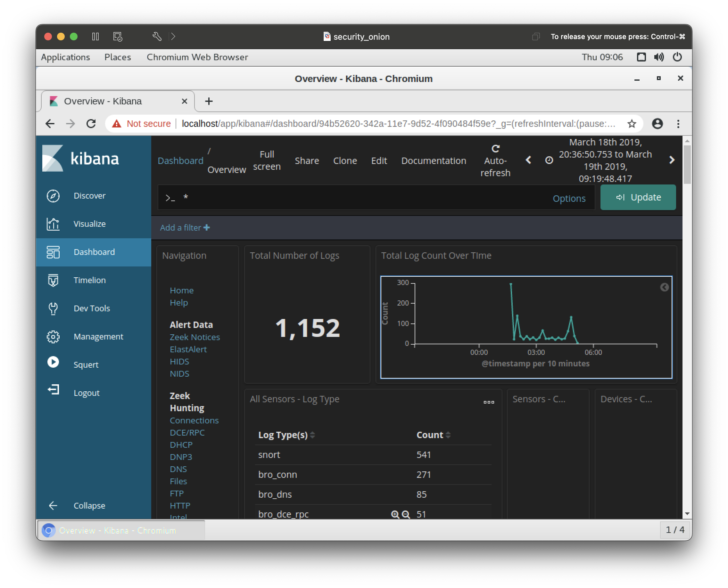Open the Dev Tools wrench icon

coord(53,308)
